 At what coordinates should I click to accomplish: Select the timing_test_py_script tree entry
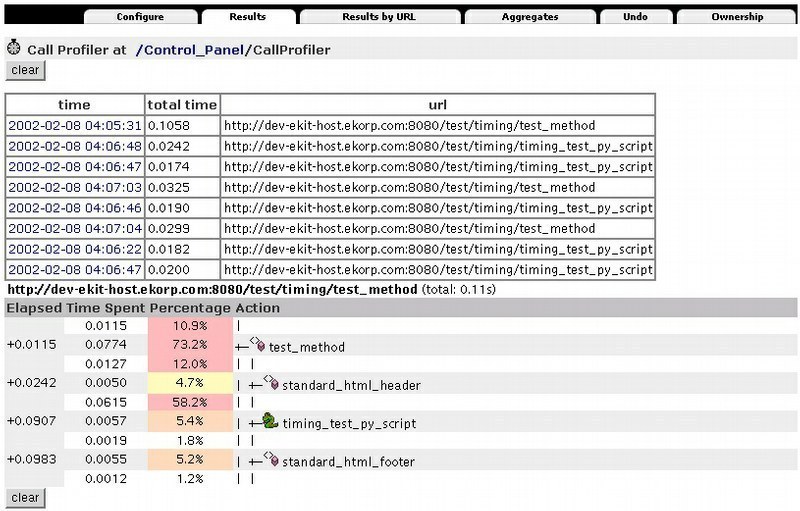pos(349,423)
